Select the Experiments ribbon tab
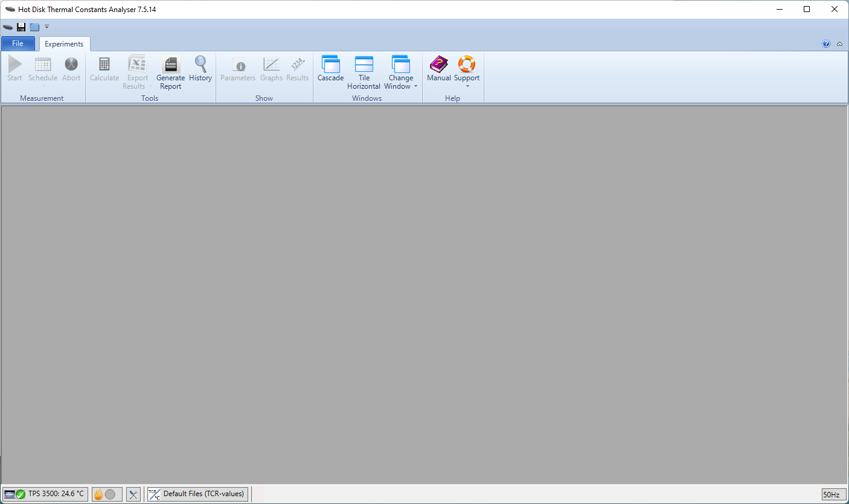 coord(64,44)
